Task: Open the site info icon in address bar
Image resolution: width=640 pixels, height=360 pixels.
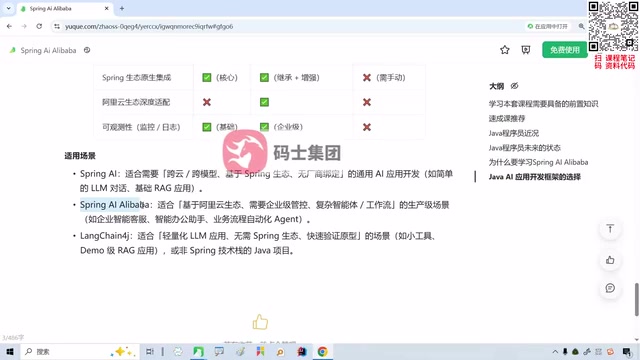Action: tap(57, 26)
